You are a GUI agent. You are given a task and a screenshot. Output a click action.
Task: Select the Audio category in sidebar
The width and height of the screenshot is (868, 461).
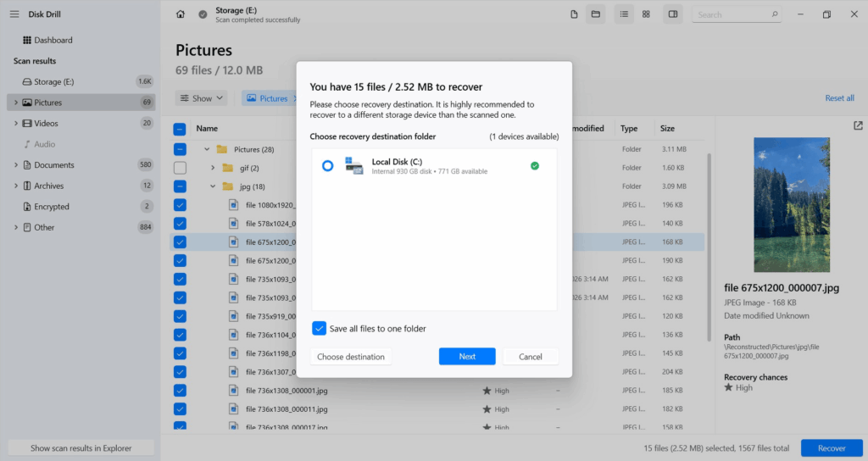(x=81, y=144)
